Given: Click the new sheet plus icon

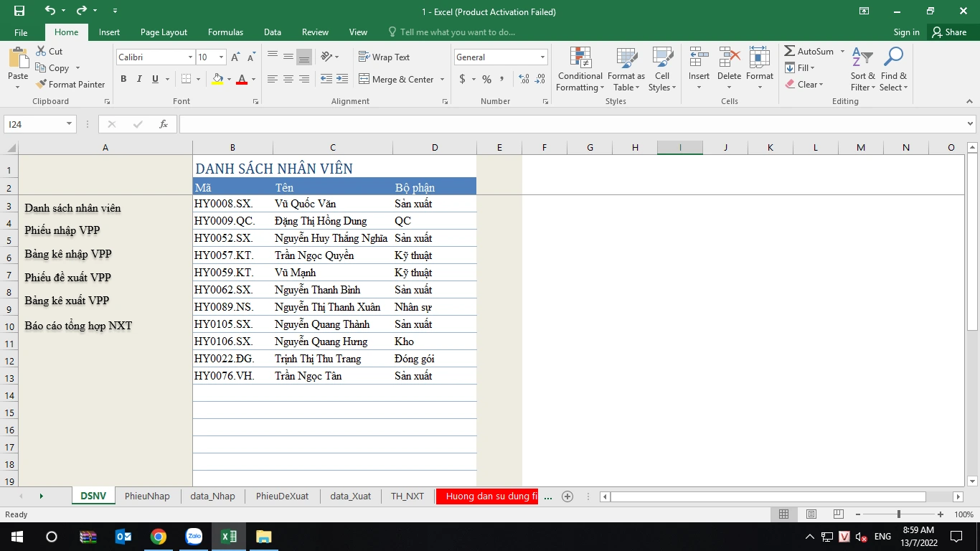Looking at the screenshot, I should [567, 496].
